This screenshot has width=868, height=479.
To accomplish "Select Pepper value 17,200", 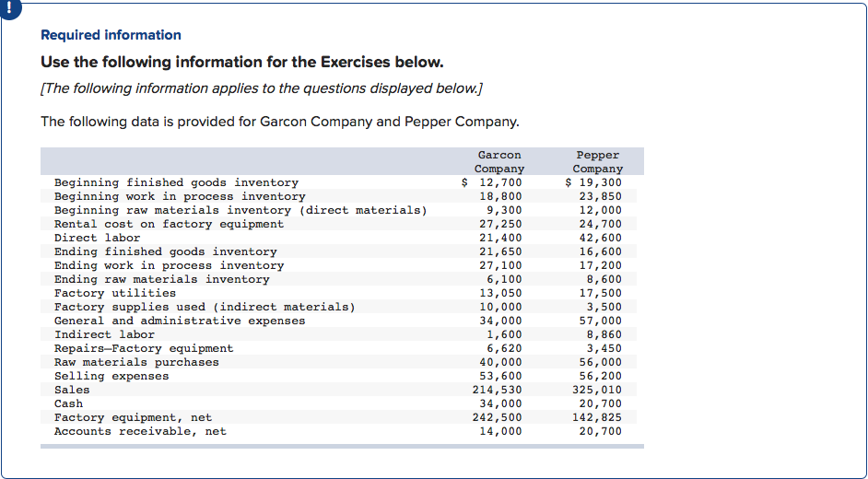I will pyautogui.click(x=601, y=265).
